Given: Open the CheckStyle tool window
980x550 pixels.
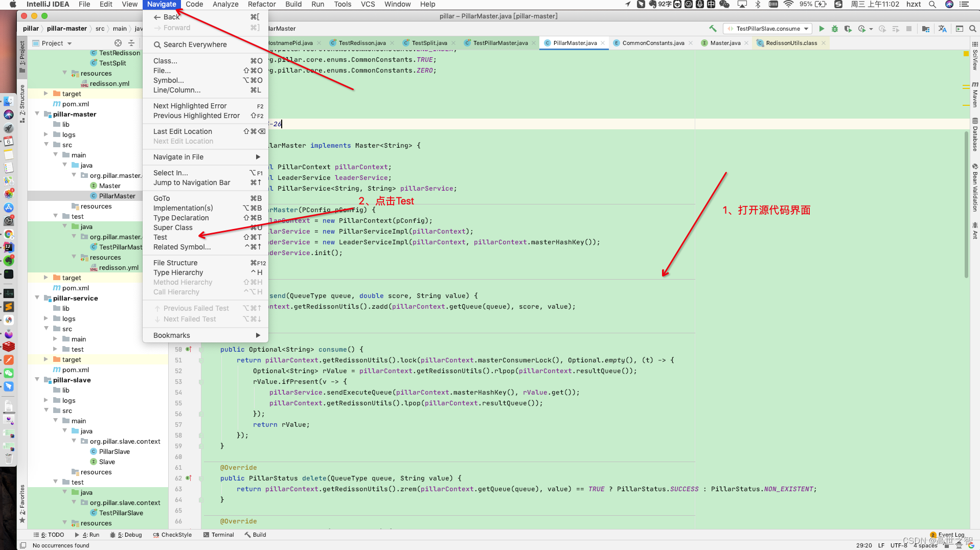Looking at the screenshot, I should 172,535.
